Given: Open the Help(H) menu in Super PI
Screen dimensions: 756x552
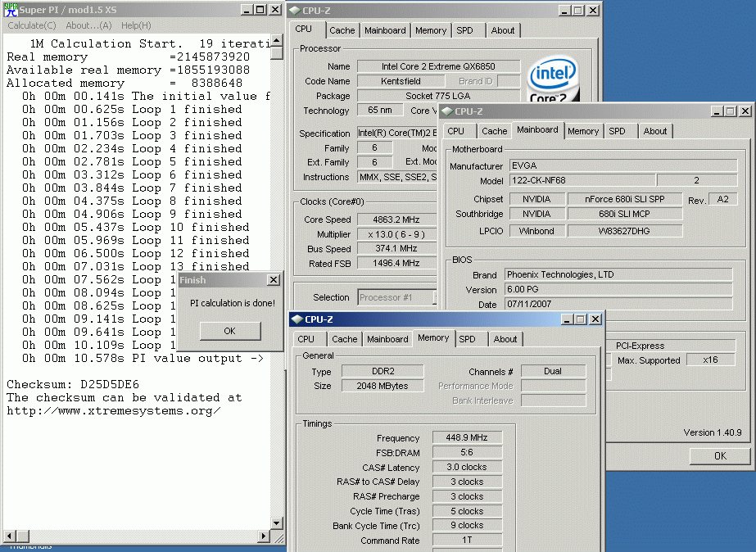Looking at the screenshot, I should tap(136, 25).
